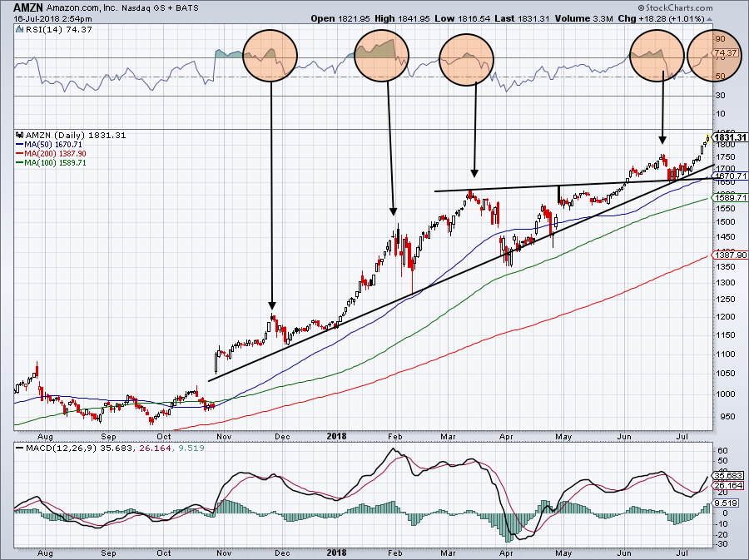Click the 2018 label below the price panel
This screenshot has width=749, height=560.
[x=336, y=436]
